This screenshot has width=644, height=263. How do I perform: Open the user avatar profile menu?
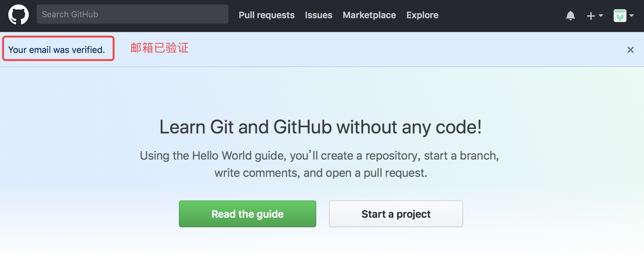tap(624, 16)
